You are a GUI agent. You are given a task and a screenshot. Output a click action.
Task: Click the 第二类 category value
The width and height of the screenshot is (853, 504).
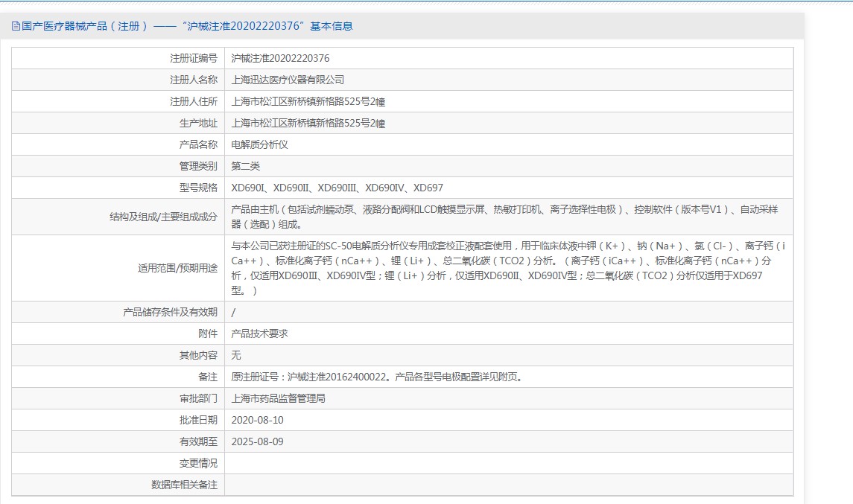[x=245, y=166]
